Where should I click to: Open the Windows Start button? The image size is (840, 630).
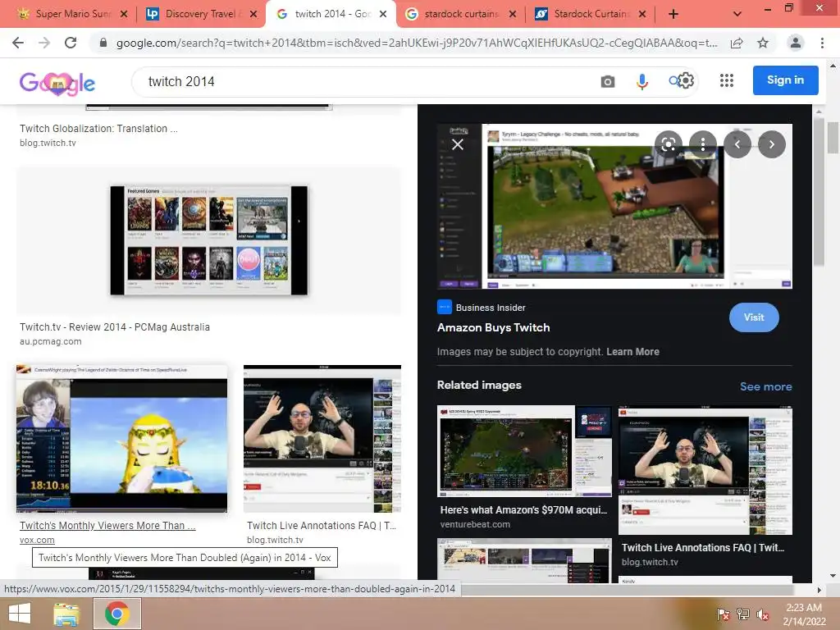[x=20, y=614]
